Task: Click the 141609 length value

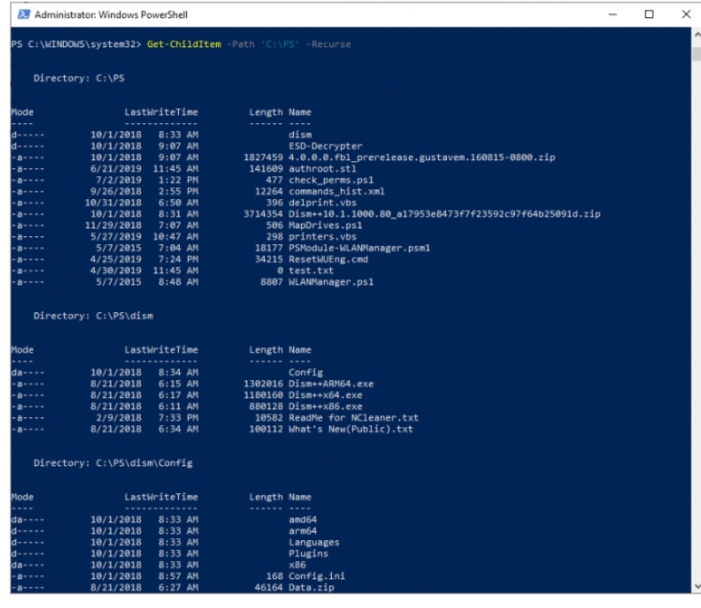Action: point(266,169)
